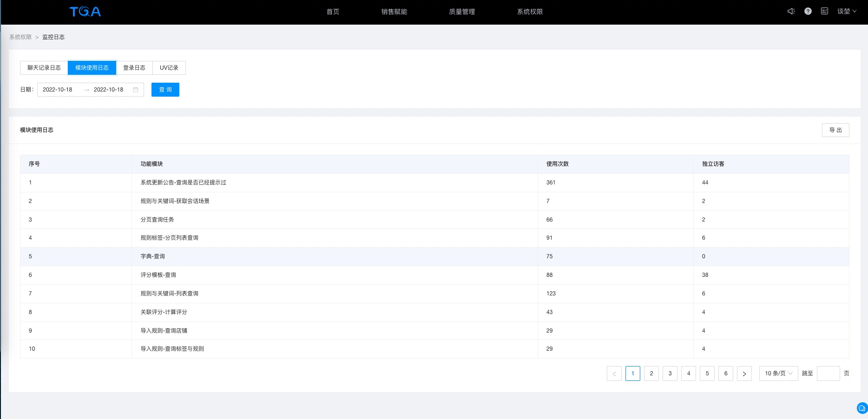Open the announcements speaker icon
Viewport: 868px width, 419px height.
(x=791, y=11)
